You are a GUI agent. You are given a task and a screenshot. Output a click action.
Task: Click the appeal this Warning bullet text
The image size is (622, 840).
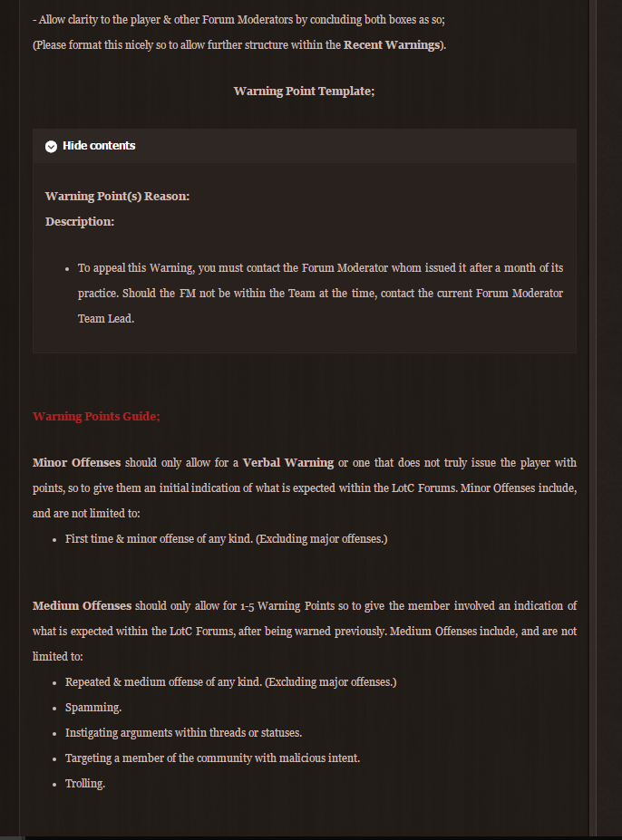pyautogui.click(x=320, y=293)
